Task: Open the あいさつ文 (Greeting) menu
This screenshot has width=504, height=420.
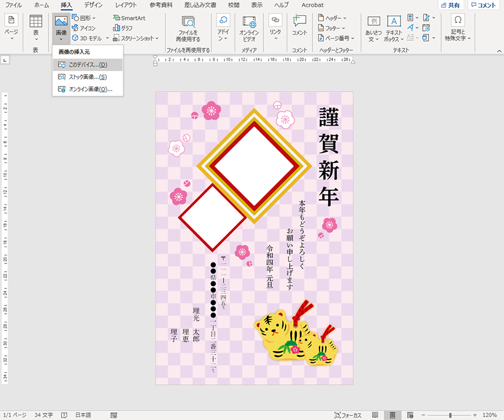Action: [x=373, y=29]
